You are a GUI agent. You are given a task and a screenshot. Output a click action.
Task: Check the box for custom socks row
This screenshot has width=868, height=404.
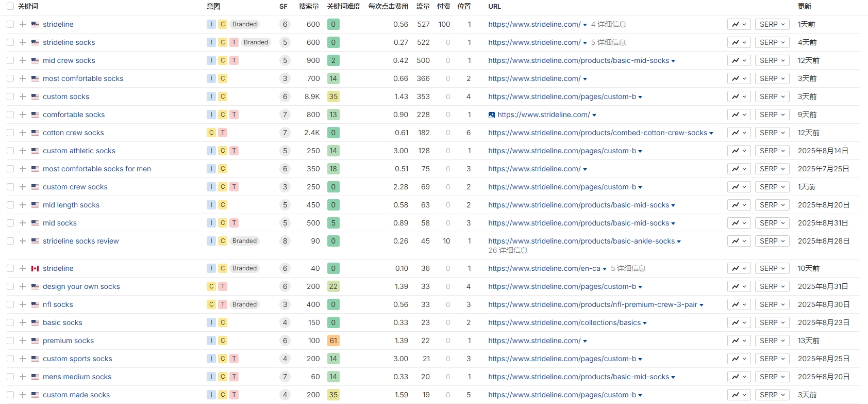tap(10, 96)
